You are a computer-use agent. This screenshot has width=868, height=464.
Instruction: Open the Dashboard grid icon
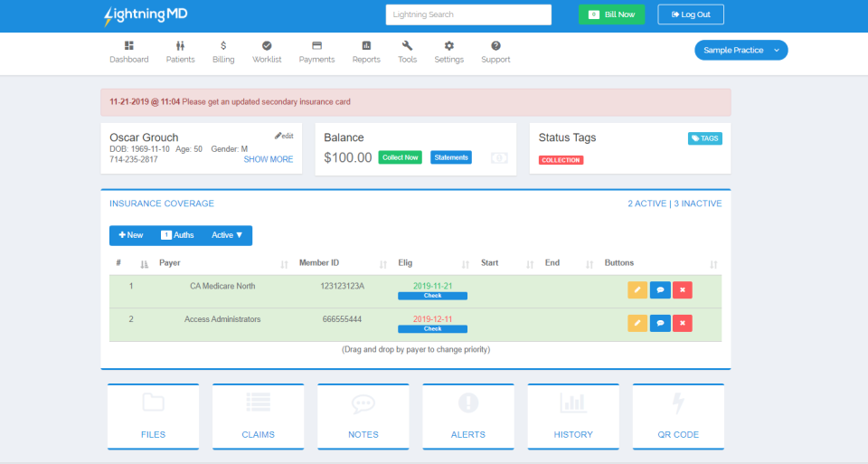coord(129,45)
